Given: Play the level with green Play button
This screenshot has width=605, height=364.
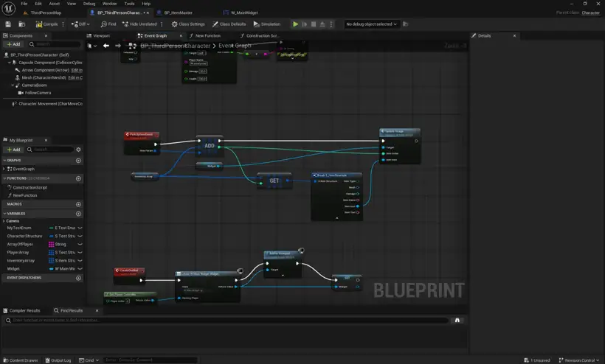Looking at the screenshot, I should click(296, 24).
